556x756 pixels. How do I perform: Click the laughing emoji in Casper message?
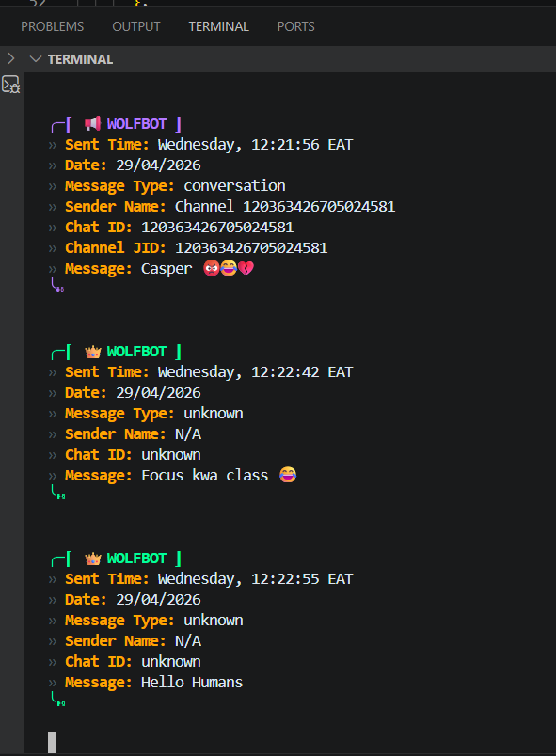[x=229, y=268]
